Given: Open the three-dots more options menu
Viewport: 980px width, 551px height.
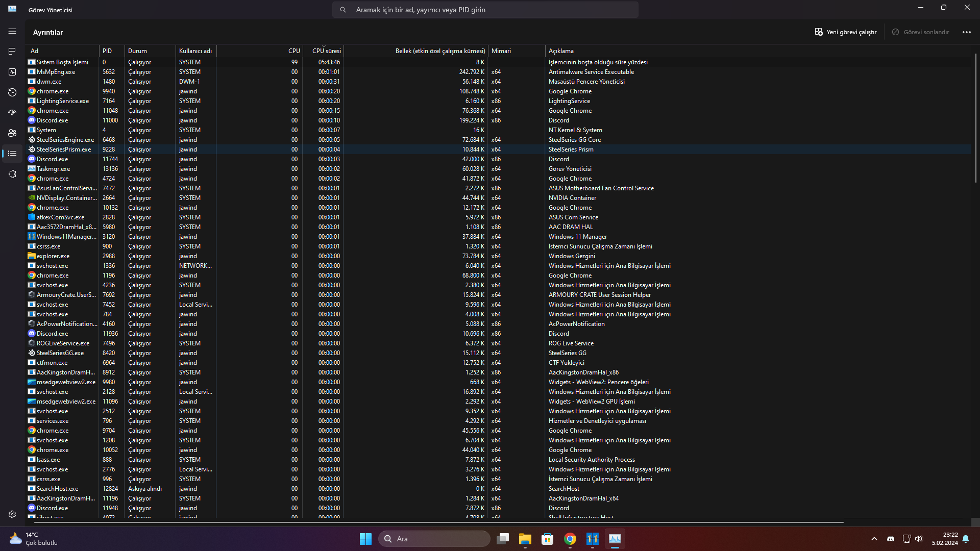Looking at the screenshot, I should pos(967,32).
